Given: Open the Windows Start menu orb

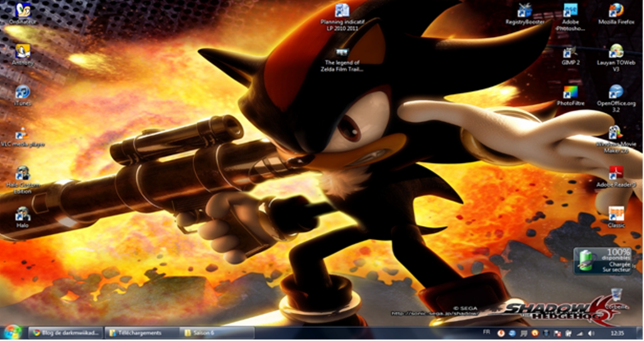Looking at the screenshot, I should (13, 333).
